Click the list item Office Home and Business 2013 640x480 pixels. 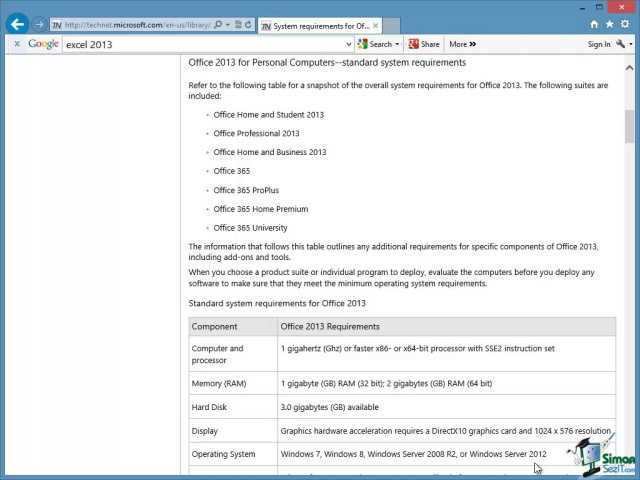point(270,152)
